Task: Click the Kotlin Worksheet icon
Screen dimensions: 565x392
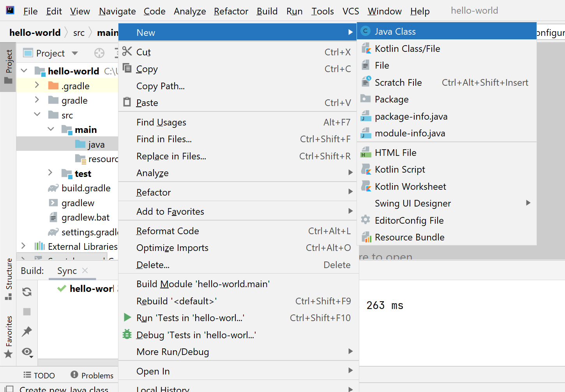Action: point(365,186)
